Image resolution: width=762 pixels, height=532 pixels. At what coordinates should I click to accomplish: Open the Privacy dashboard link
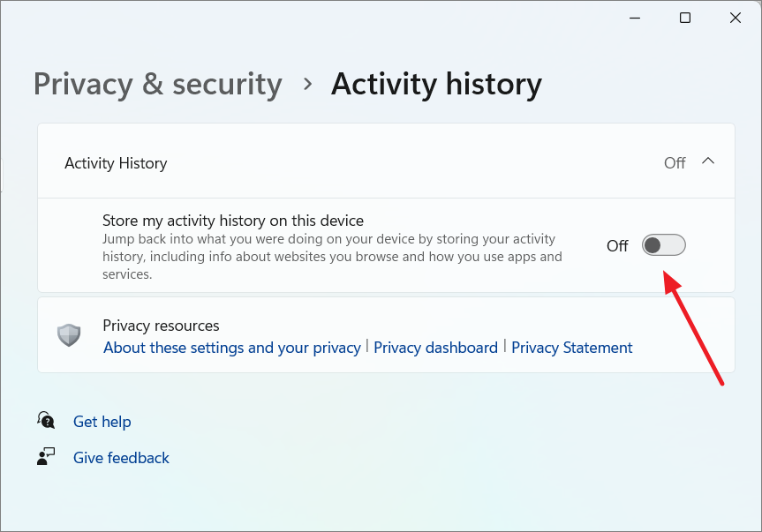435,348
